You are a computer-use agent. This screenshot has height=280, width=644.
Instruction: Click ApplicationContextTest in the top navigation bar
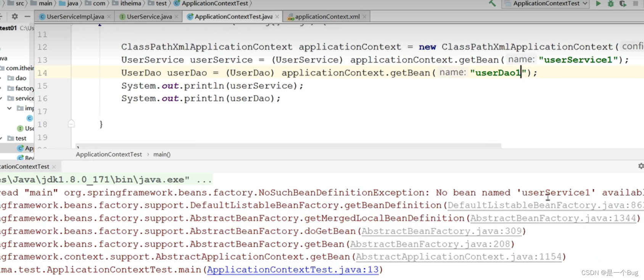(215, 3)
